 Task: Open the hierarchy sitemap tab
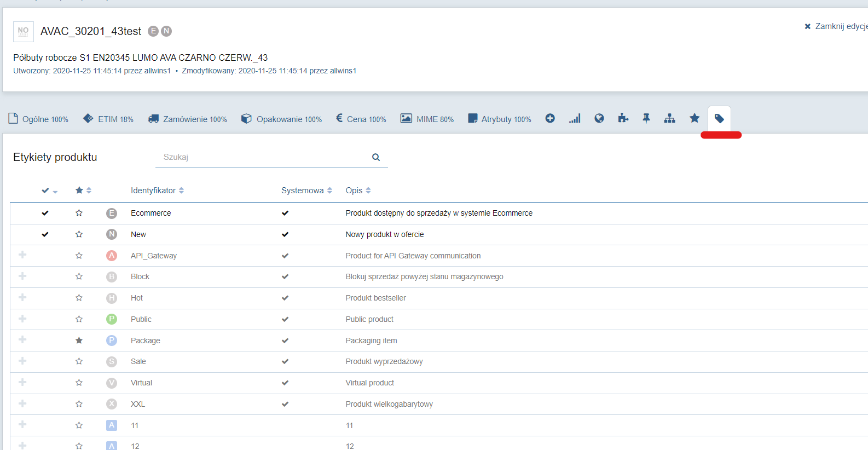pos(669,118)
